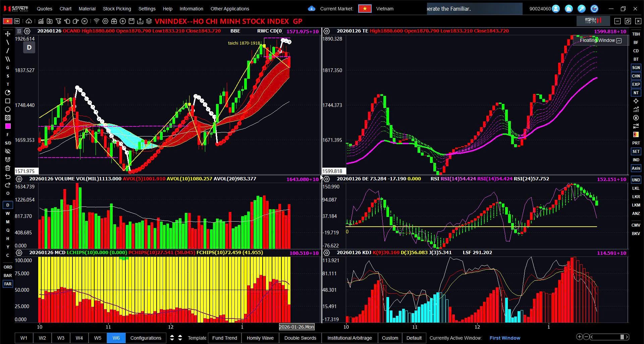Click the Double Swords template button
This screenshot has width=644, height=344.
300,338
